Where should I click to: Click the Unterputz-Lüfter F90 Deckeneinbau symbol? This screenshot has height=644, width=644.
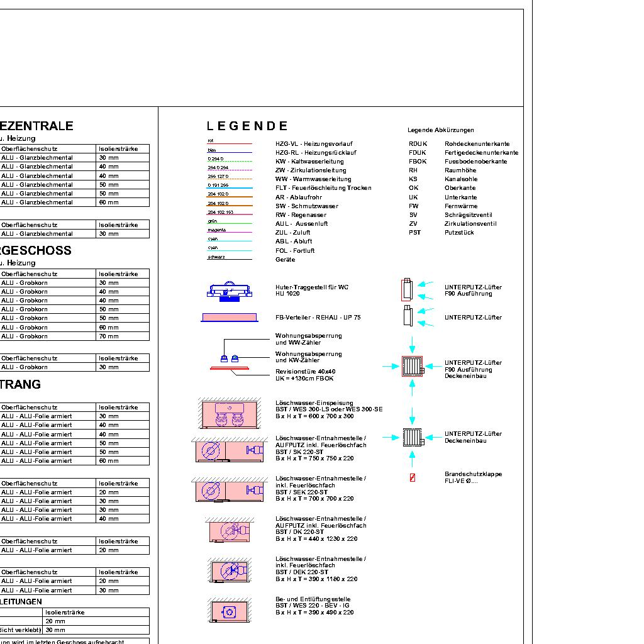(x=413, y=366)
